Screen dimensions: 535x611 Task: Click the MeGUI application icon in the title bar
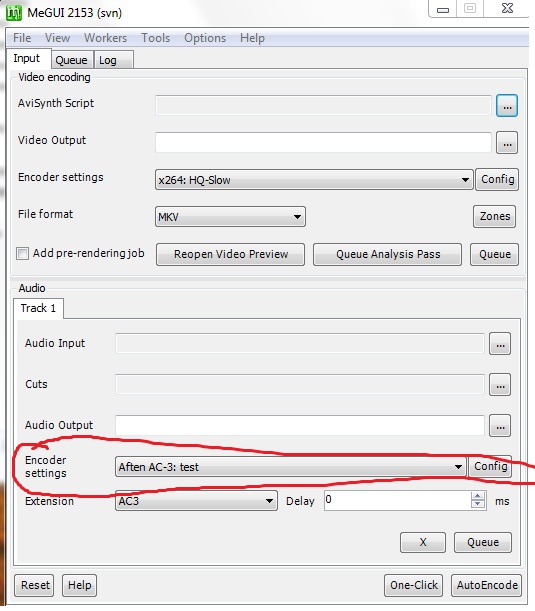tap(14, 12)
